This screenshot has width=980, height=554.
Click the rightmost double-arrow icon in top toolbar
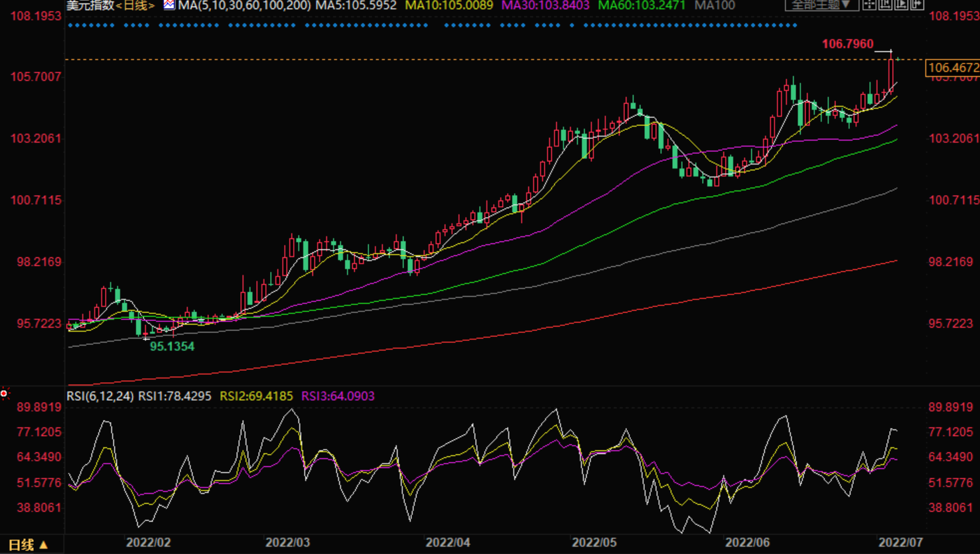[917, 5]
